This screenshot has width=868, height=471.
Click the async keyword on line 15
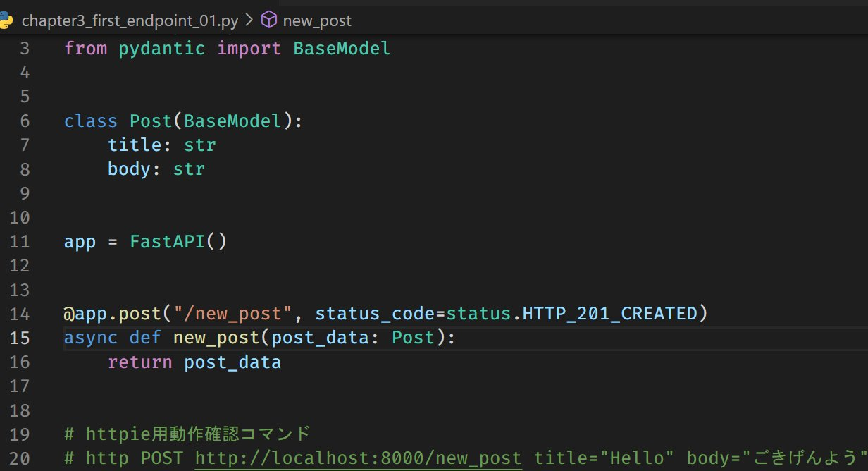90,338
